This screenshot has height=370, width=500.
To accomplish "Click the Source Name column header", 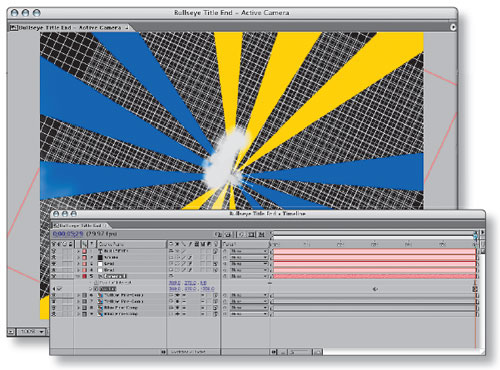I will tap(131, 244).
